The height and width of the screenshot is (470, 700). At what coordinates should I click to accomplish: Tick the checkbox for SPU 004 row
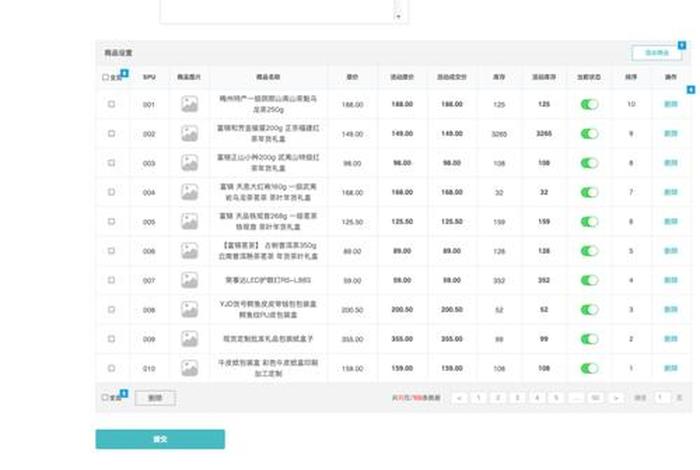click(x=112, y=192)
